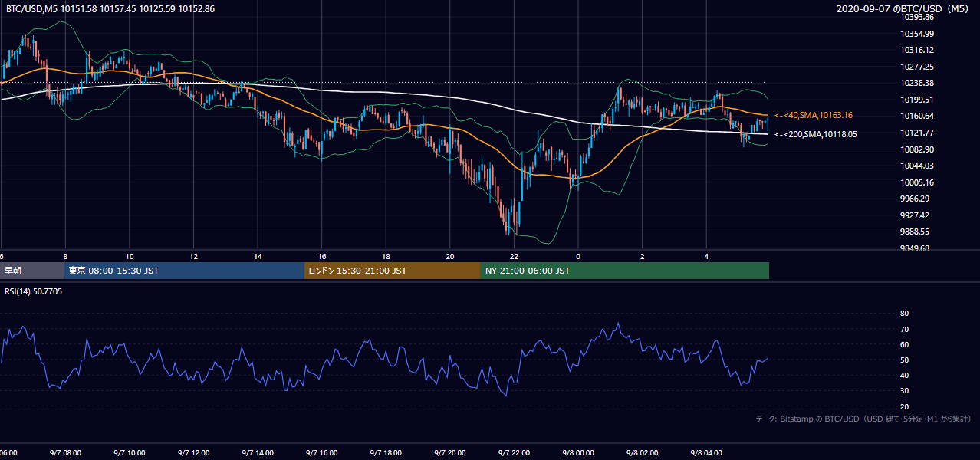
Task: Select the ロンドン 15:30-21:00 JST session bar
Action: [393, 271]
